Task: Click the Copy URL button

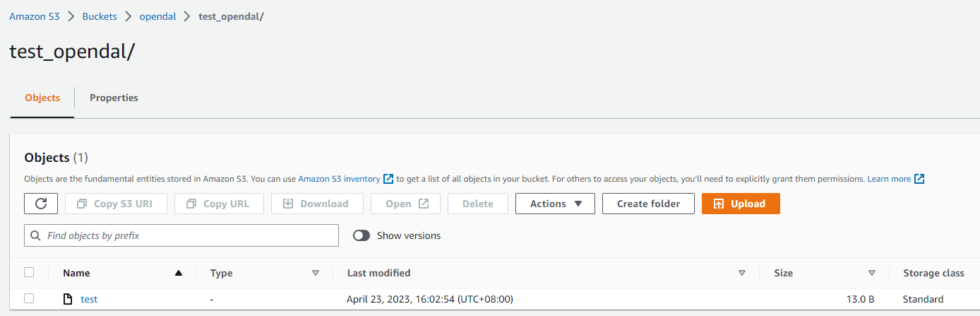Action: (219, 204)
